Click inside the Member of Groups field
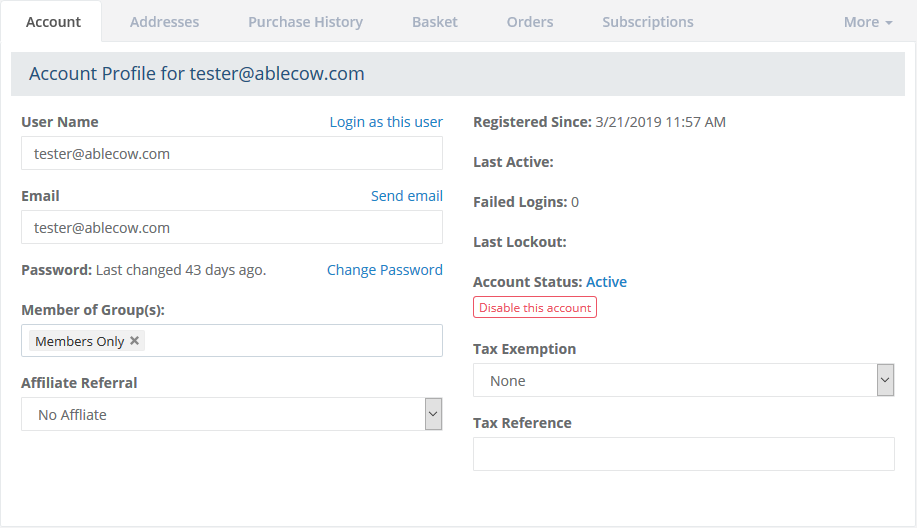Screen dimensions: 917x528 (290, 341)
